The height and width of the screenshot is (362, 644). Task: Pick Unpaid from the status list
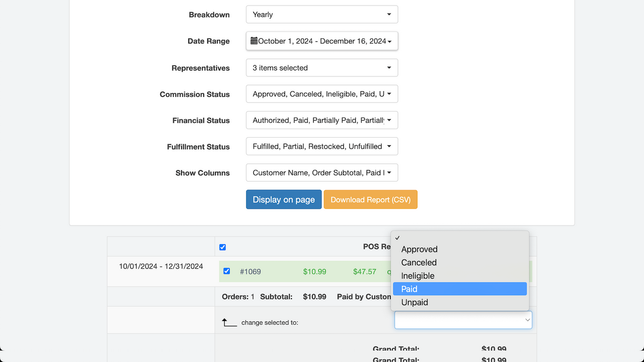point(460,302)
